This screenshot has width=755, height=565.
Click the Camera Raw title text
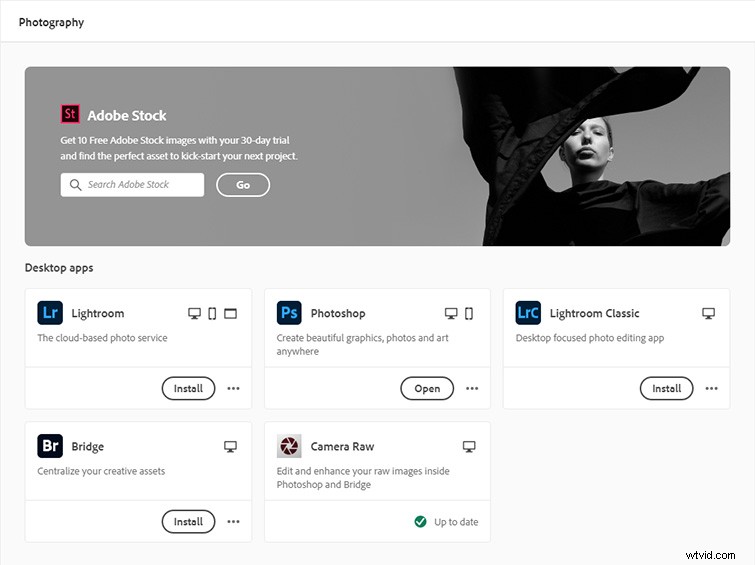click(x=342, y=447)
